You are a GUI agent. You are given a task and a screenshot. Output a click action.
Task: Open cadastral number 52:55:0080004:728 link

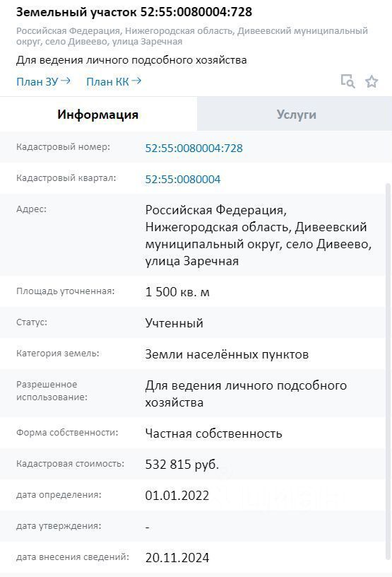(194, 148)
